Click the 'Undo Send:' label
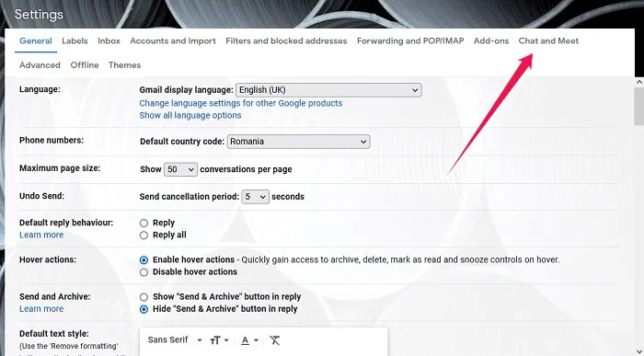 pyautogui.click(x=42, y=196)
